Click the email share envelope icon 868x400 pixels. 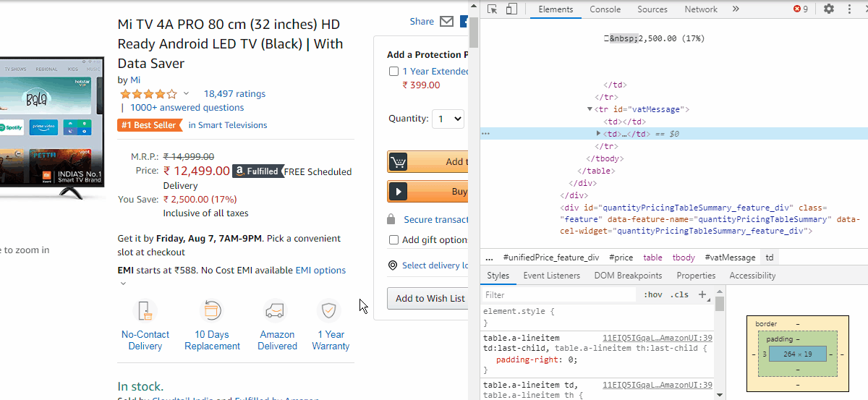pos(446,22)
